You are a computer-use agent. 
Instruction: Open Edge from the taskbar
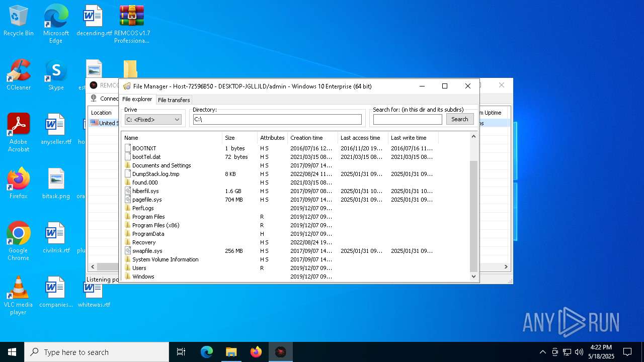click(207, 352)
